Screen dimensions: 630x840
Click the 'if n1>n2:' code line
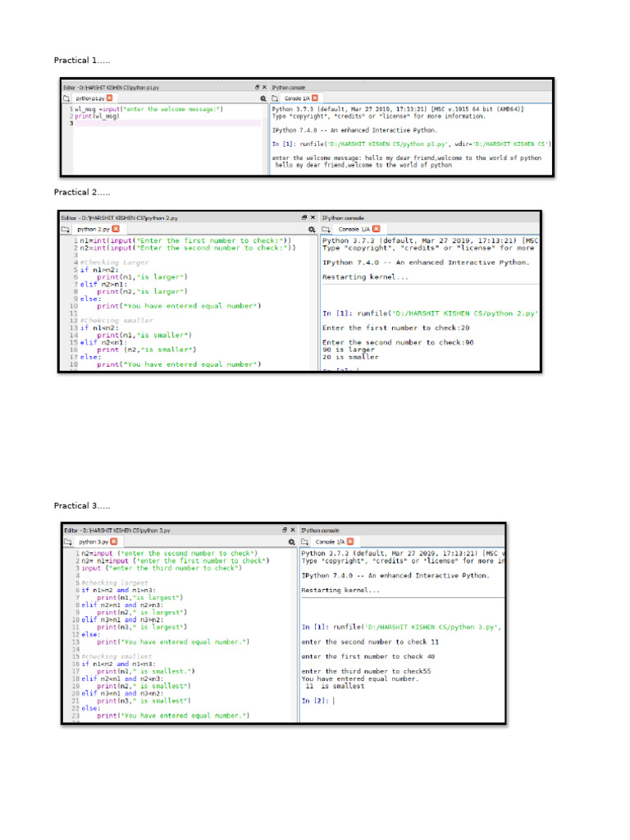pyautogui.click(x=99, y=270)
